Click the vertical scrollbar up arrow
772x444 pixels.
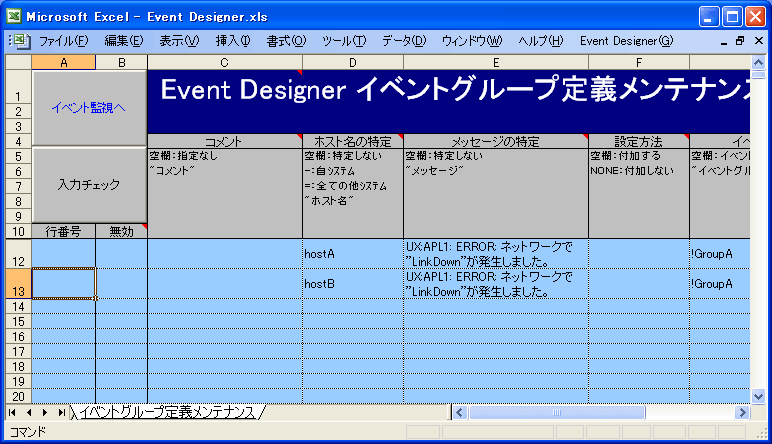[758, 63]
